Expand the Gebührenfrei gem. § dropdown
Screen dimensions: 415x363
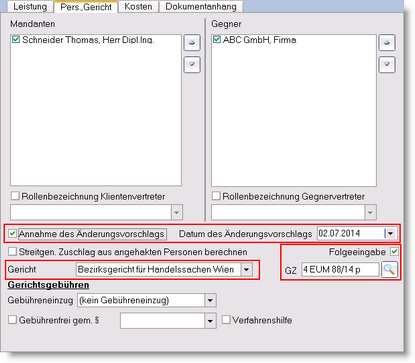click(x=210, y=321)
